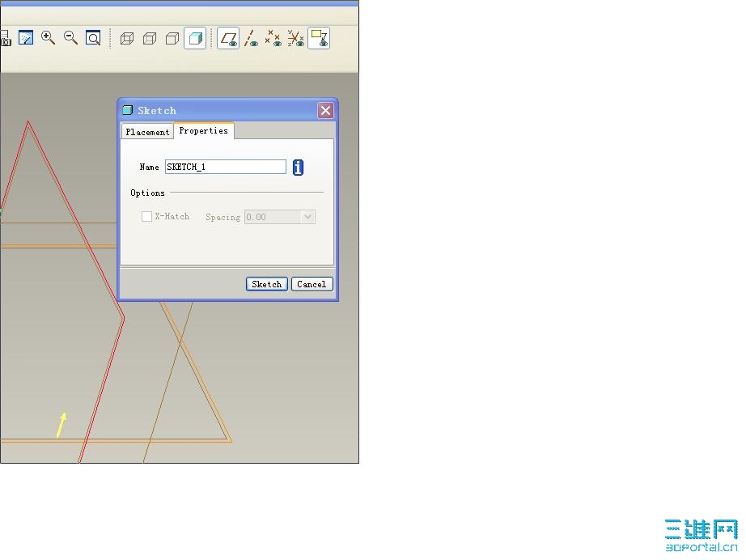The height and width of the screenshot is (560, 746).
Task: Switch to Wireframe display mode
Action: pyautogui.click(x=126, y=38)
